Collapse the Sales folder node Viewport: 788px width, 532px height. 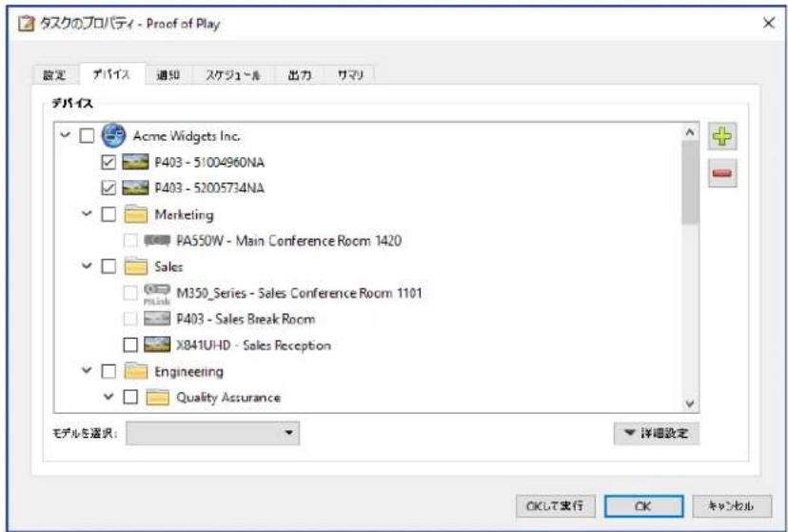87,266
